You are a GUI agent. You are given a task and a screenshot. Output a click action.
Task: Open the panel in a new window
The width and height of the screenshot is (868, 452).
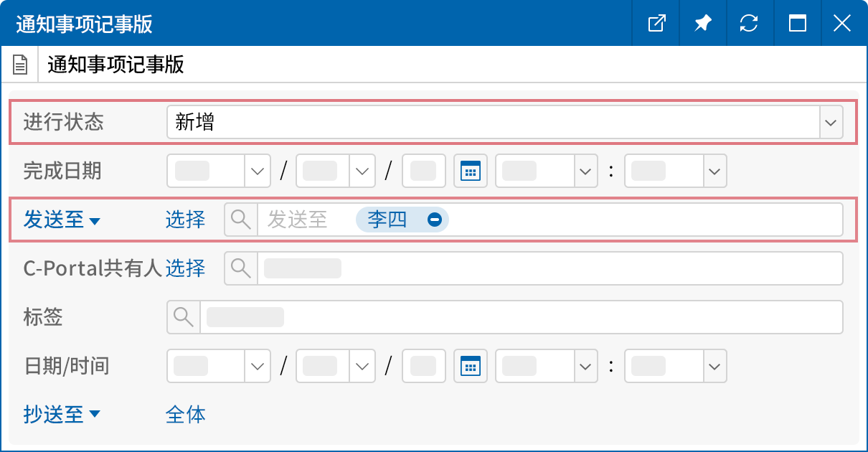pos(656,24)
